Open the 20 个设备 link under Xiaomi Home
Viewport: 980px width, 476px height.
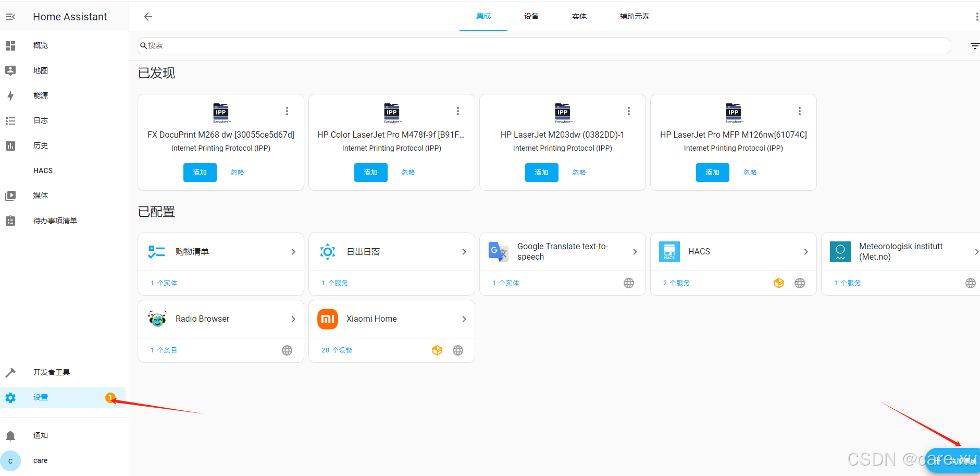click(x=337, y=350)
